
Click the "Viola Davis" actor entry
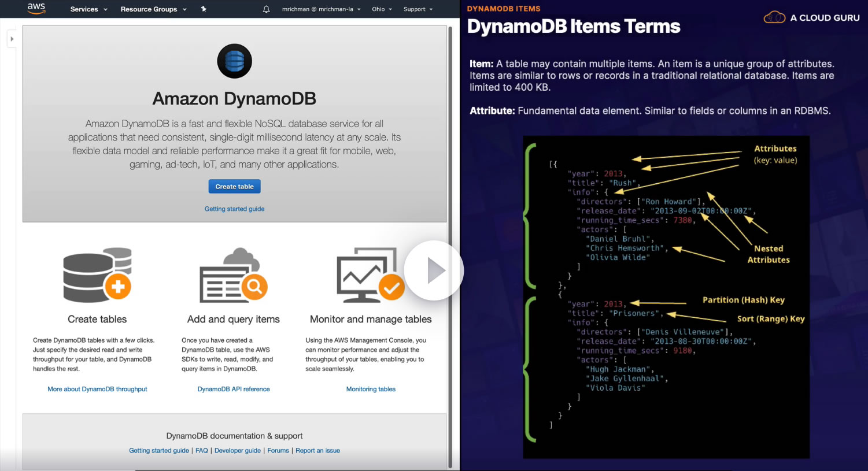(615, 388)
